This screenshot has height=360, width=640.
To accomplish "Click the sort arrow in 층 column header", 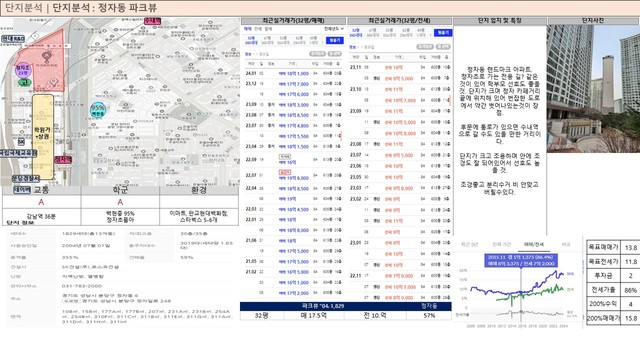I will (338, 64).
